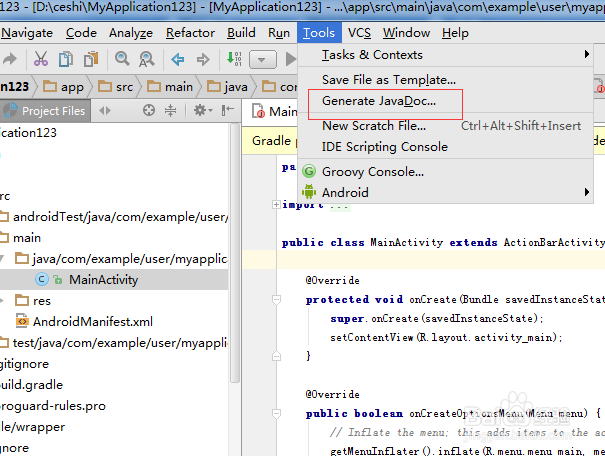Viewport: 605px width, 456px height.
Task: Click scroll-from-source crosshair icon
Action: [x=149, y=111]
